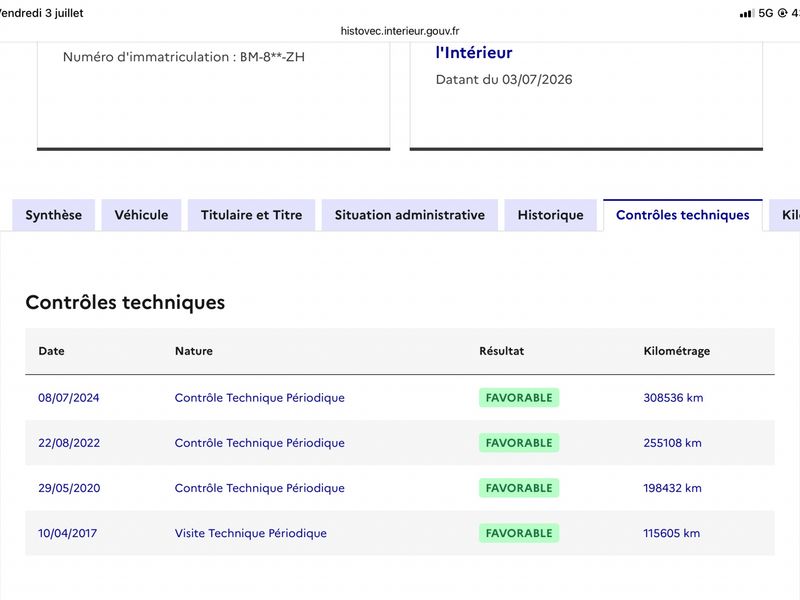Click the Résultat column header
800x600 pixels.
click(x=502, y=351)
